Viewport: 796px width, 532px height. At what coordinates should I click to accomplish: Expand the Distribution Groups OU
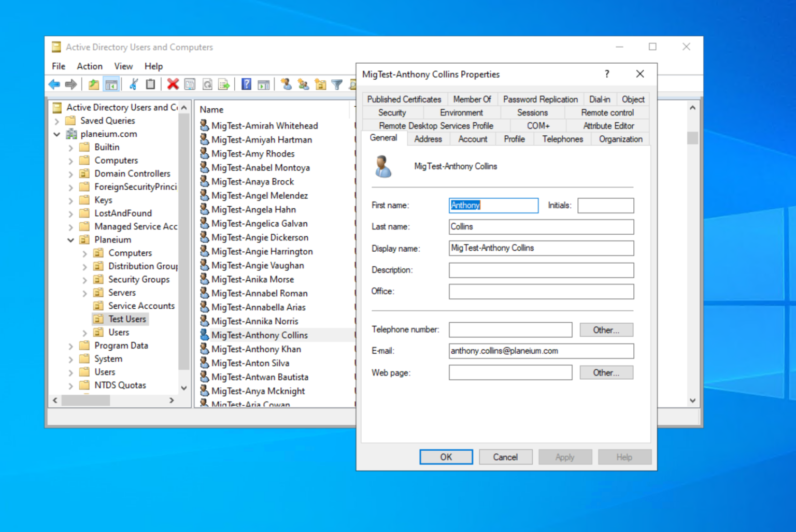coord(85,267)
